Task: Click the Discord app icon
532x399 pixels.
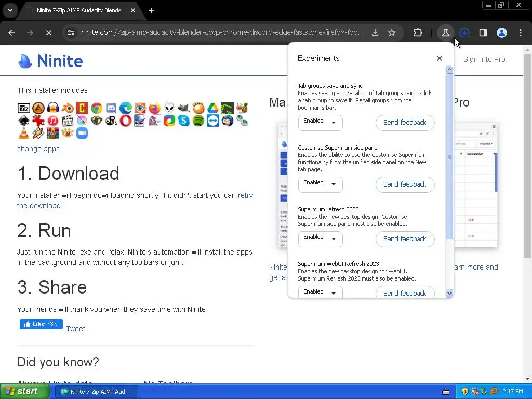Action: pyautogui.click(x=111, y=108)
